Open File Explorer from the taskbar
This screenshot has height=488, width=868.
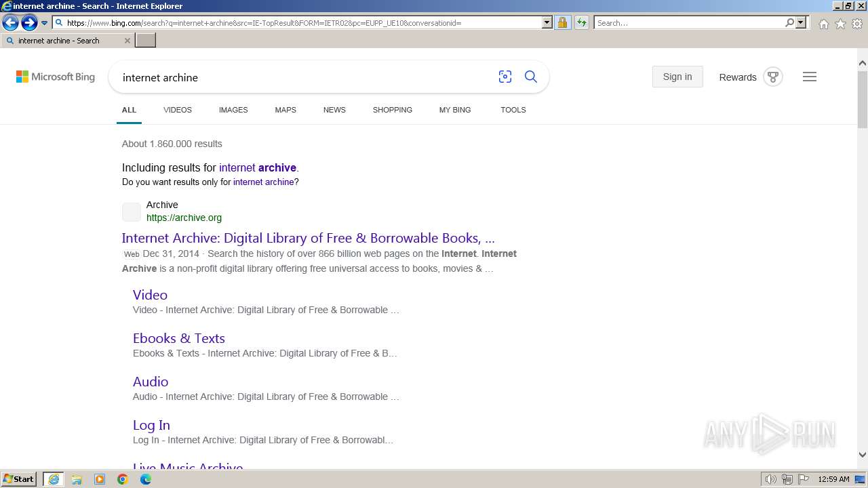(x=77, y=479)
